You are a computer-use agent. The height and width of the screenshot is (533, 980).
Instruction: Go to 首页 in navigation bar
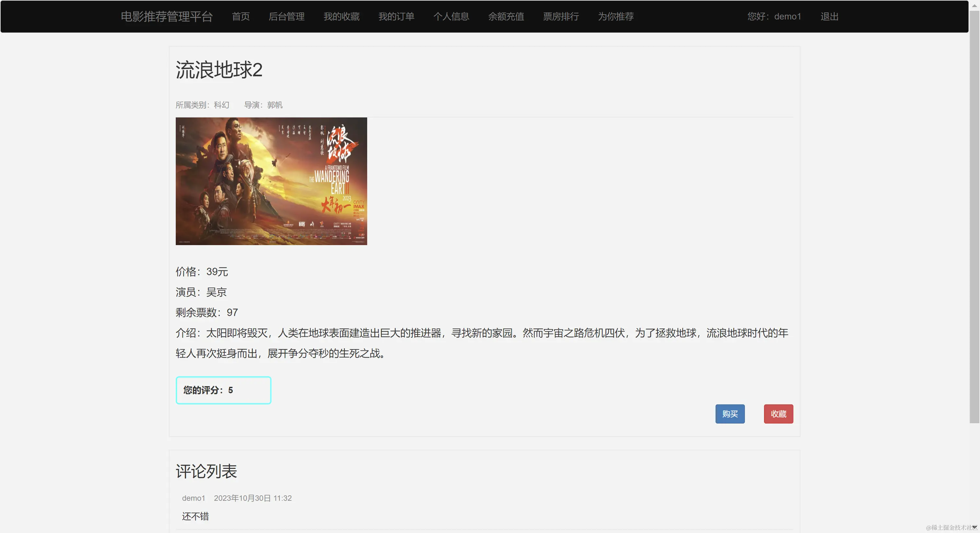pos(240,16)
